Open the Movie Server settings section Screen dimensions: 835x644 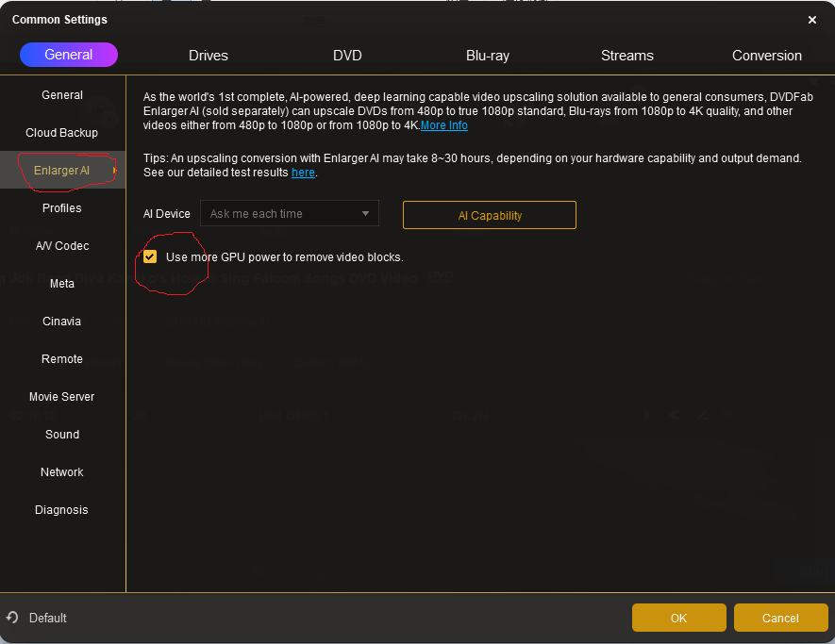tap(62, 397)
